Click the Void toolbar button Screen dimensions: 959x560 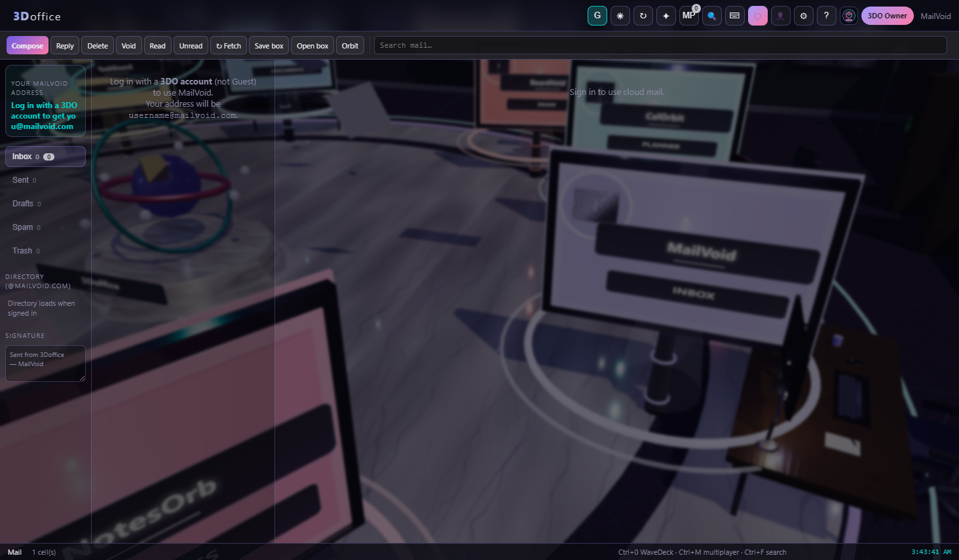coord(129,46)
